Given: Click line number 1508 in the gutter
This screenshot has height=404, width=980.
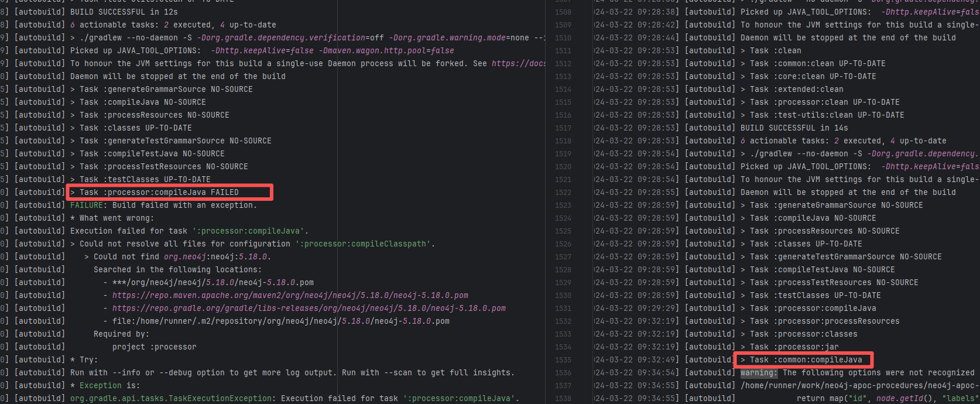Looking at the screenshot, I should [x=563, y=12].
